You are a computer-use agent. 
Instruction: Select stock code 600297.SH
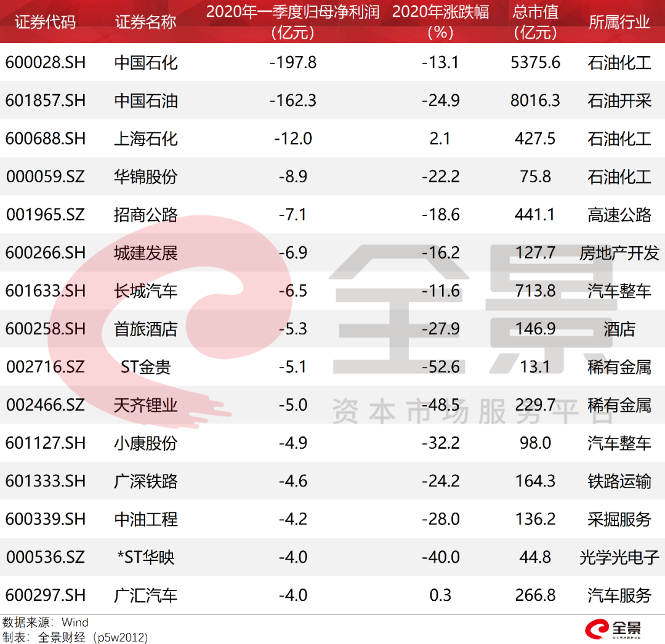click(46, 595)
